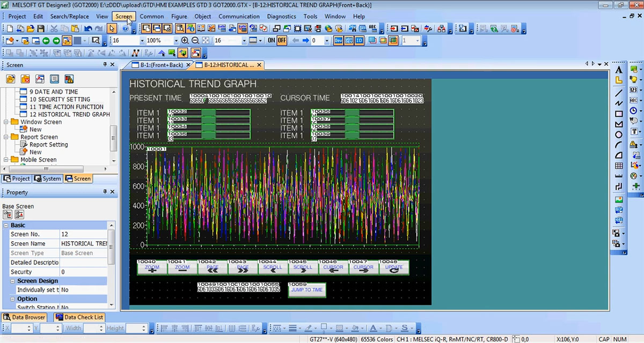The height and width of the screenshot is (343, 644).
Task: Select 11 TIME ACTION FUNCTION in screen tree
Action: (x=67, y=107)
